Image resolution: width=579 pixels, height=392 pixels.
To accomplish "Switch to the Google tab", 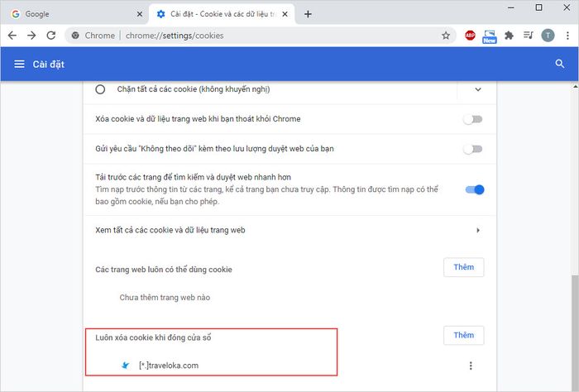I will point(74,14).
